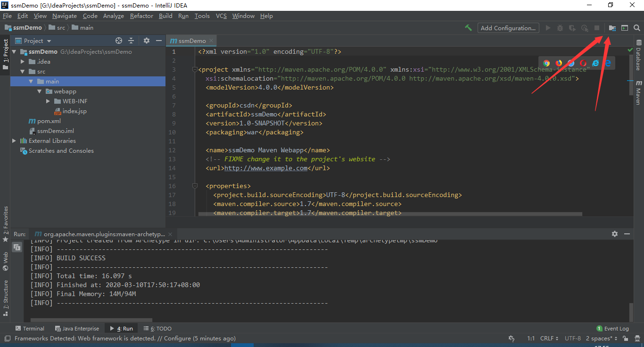Expand the WEB-INF folder
Screen dimensions: 644x347
tap(48, 101)
